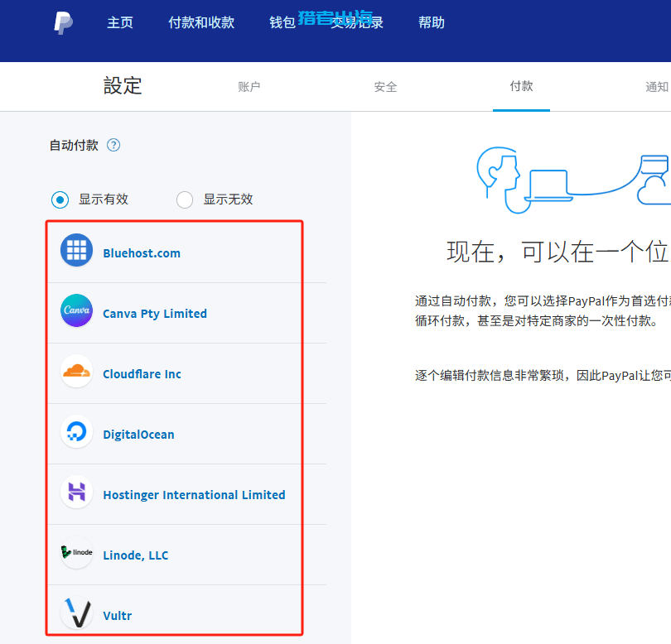Switch to the 安全 settings tab
The height and width of the screenshot is (644, 671).
pos(385,87)
